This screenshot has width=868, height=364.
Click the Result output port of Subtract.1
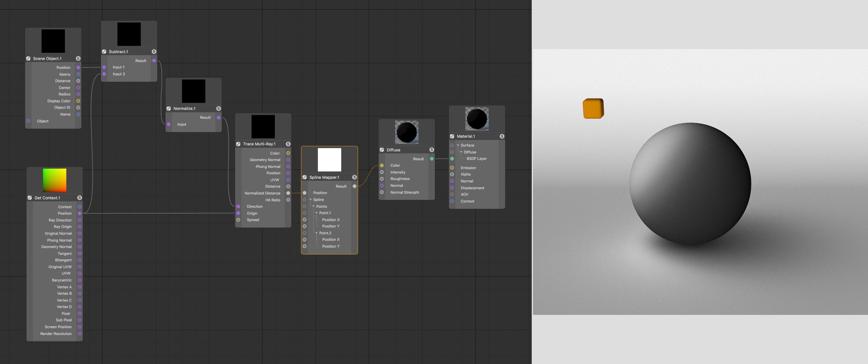coord(154,61)
